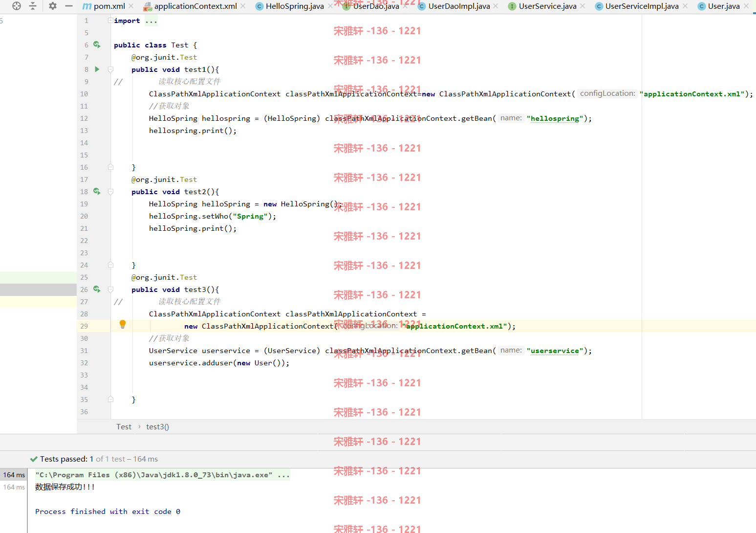The height and width of the screenshot is (533, 756).
Task: Open the UserService.java tab
Action: (547, 6)
